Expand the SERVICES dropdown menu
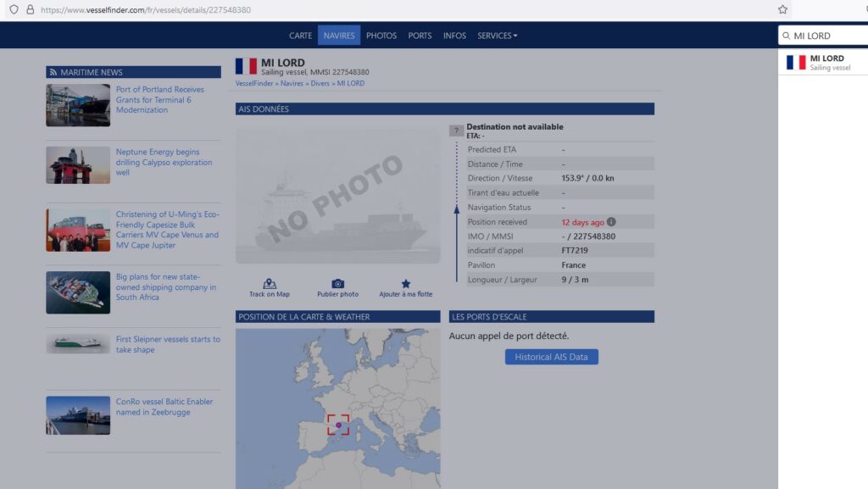This screenshot has height=489, width=868. tap(497, 36)
